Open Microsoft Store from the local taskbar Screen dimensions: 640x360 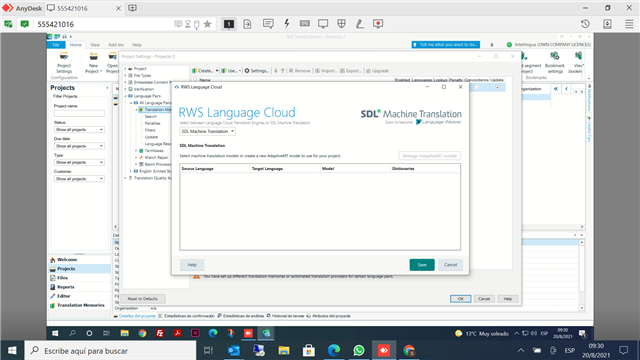click(x=309, y=350)
